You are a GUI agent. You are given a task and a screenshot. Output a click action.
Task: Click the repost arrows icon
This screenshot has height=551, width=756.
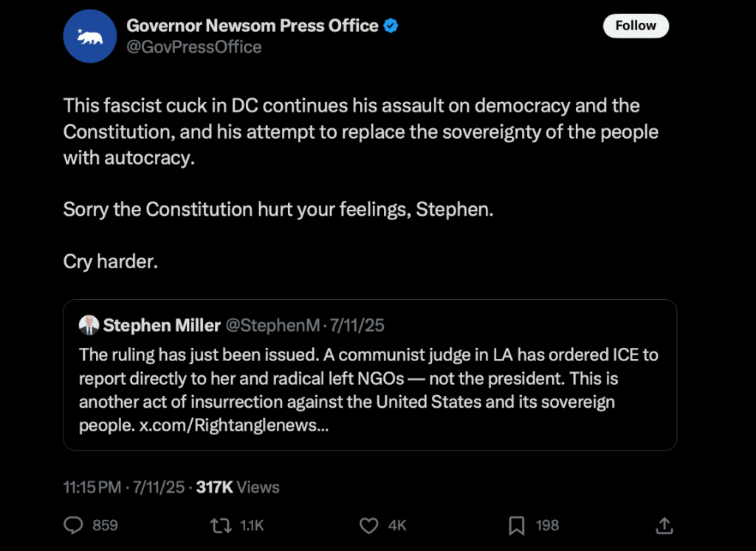coord(220,525)
